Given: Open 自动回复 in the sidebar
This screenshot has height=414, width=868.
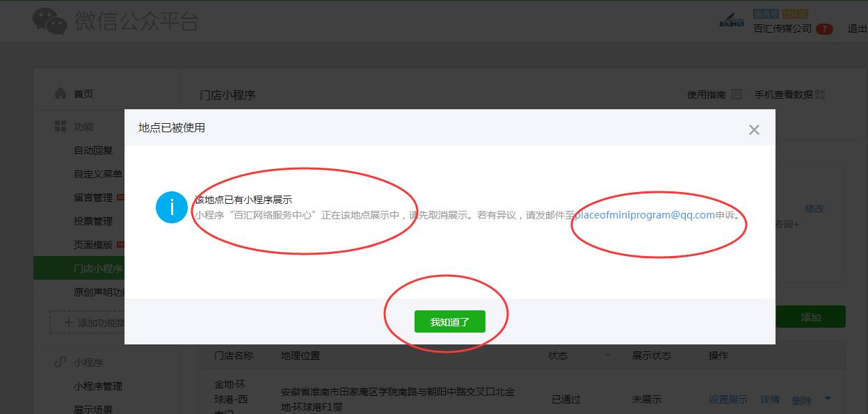Looking at the screenshot, I should [x=93, y=150].
